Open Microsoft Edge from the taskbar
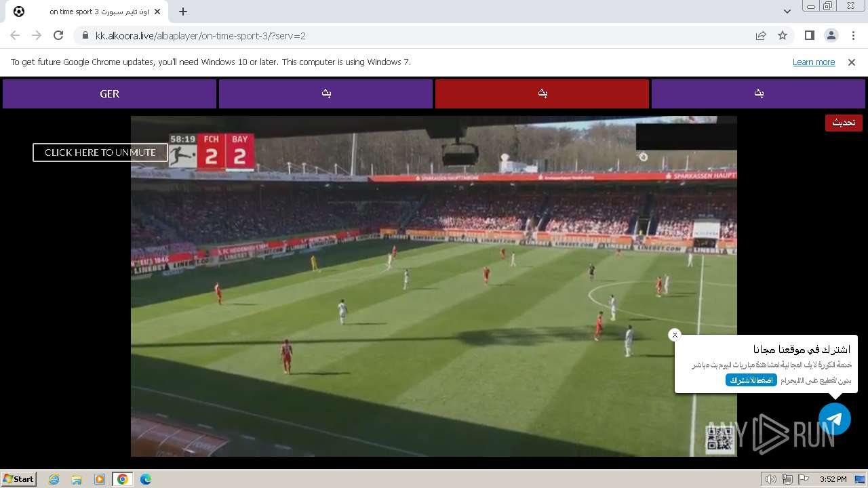 pyautogui.click(x=146, y=479)
